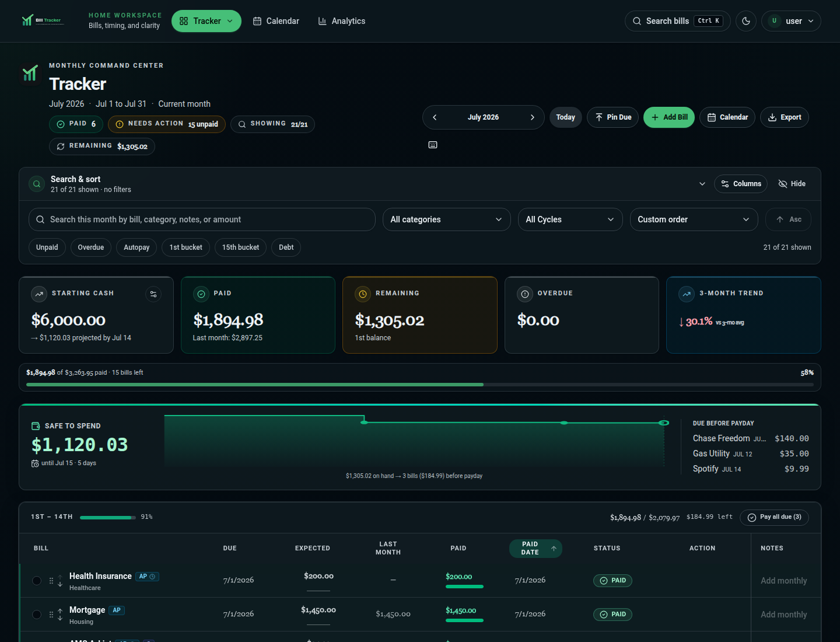The height and width of the screenshot is (642, 840).
Task: Check the Mortgage row select circle
Action: coord(37,615)
